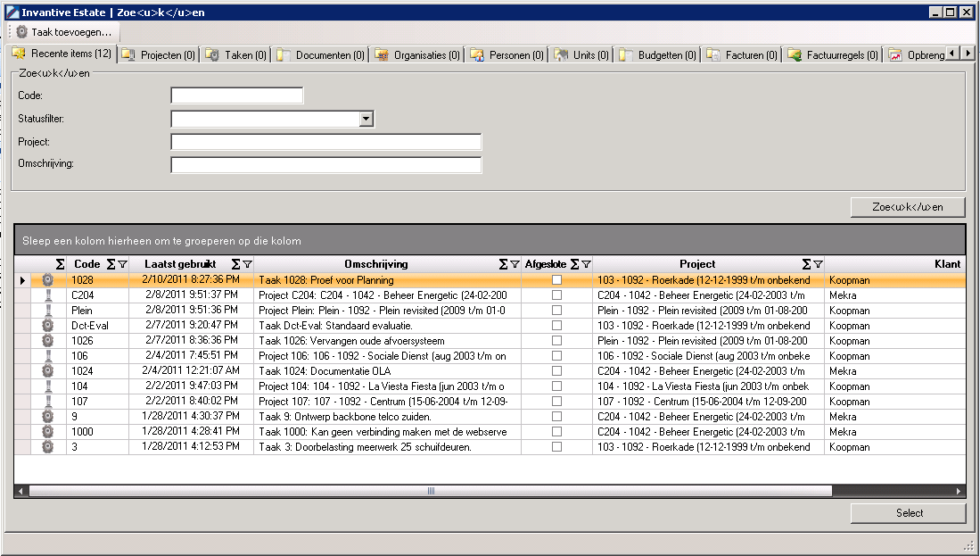The height and width of the screenshot is (556, 980).
Task: Click the filter icon in Afgeslote header
Action: tap(586, 264)
